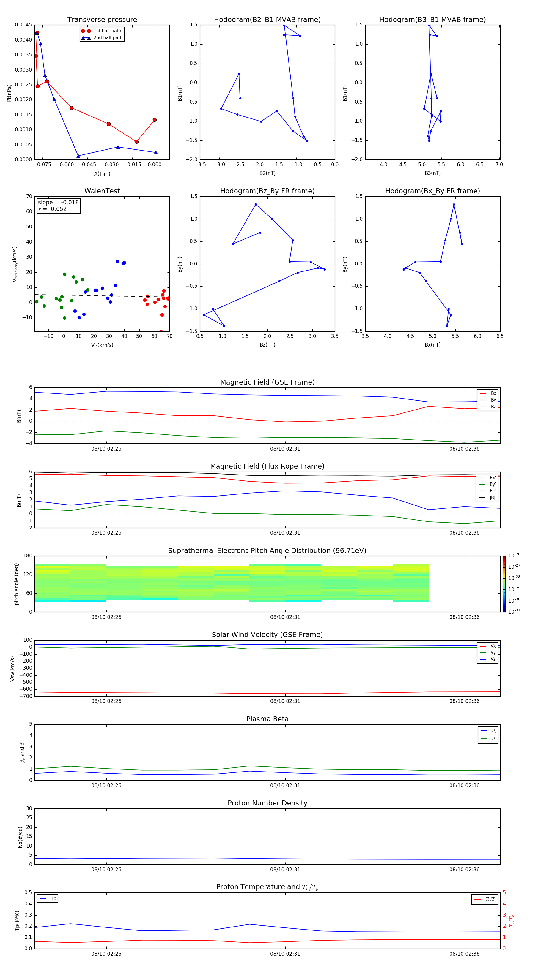Click the 'Suprathermal Electrons Pitch Angle Distribution' title
The image size is (535, 980).
[x=267, y=551]
